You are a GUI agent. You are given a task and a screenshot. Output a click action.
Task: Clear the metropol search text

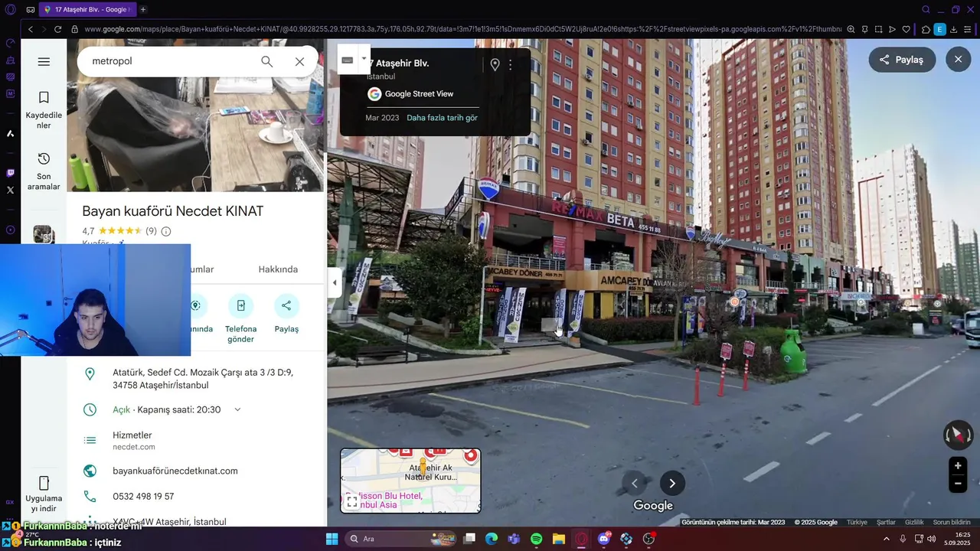pos(299,61)
